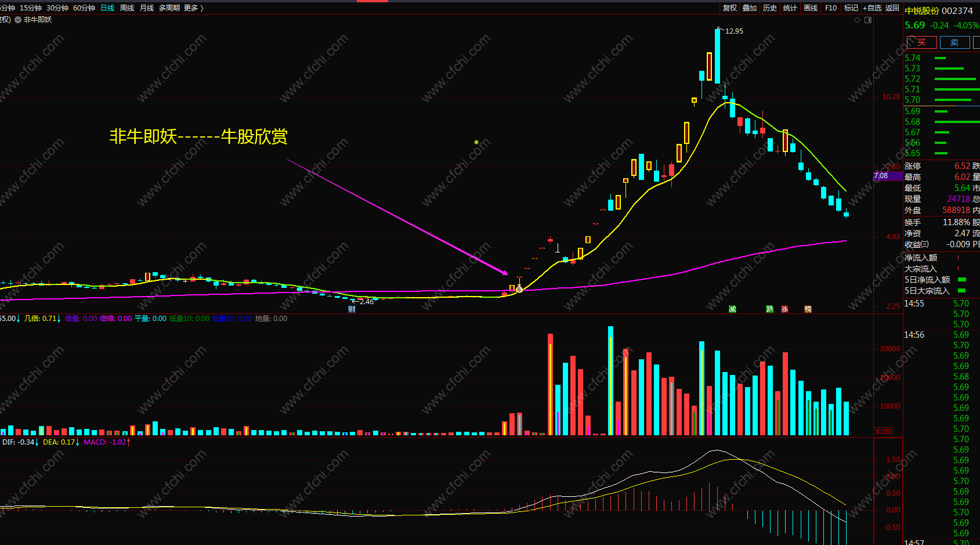Screen dimensions: 980x545
Task: Open the 非牛即妖 indicator dropdown arrow
Action: coord(18,20)
